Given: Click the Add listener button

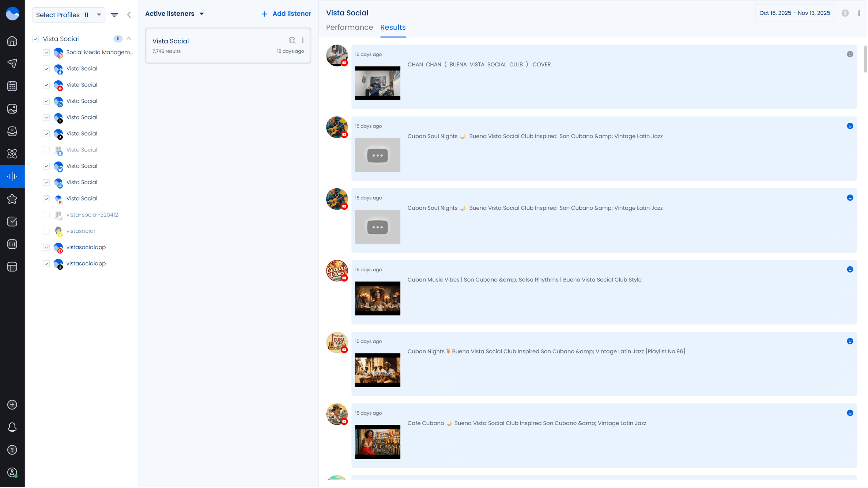Looking at the screenshot, I should point(286,14).
